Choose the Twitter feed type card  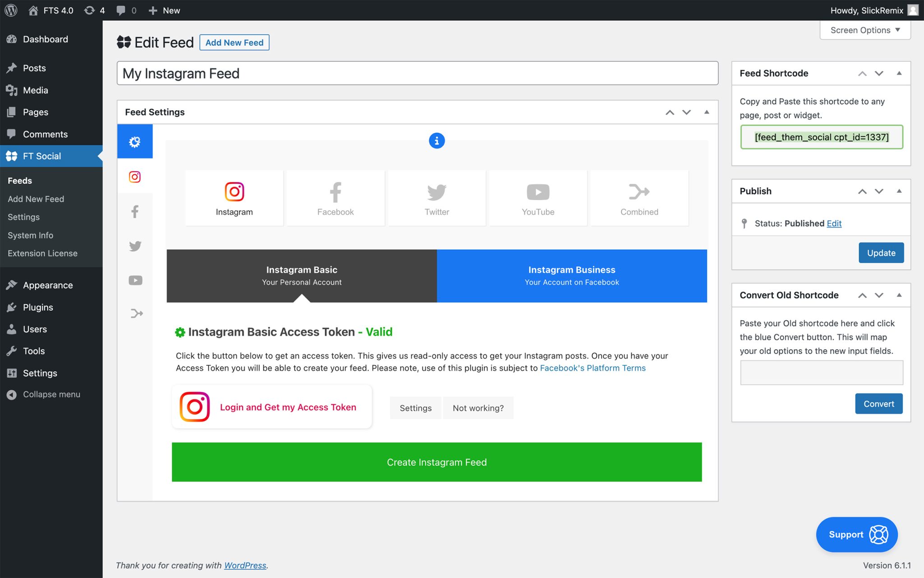pos(437,198)
